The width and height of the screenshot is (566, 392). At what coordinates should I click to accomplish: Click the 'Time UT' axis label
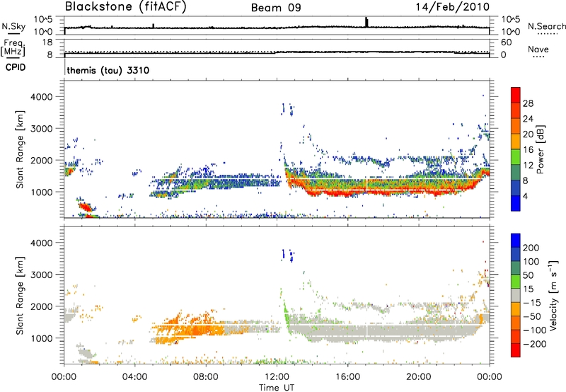(277, 388)
